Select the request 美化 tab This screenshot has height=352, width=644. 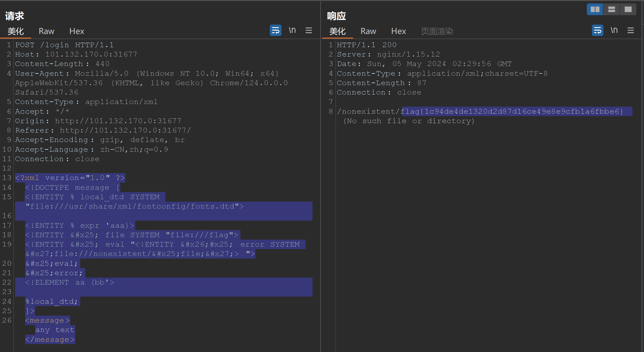click(15, 31)
